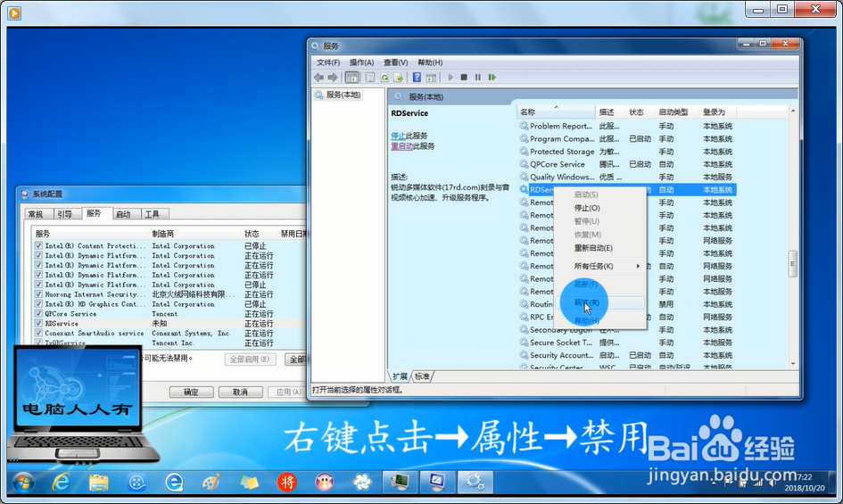
Task: Toggle the show/hide console tree toolbar icon
Action: [352, 78]
